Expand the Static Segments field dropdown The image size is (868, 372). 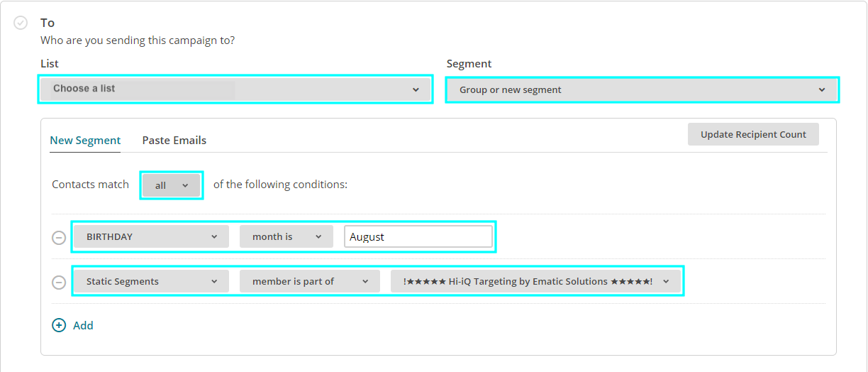151,281
